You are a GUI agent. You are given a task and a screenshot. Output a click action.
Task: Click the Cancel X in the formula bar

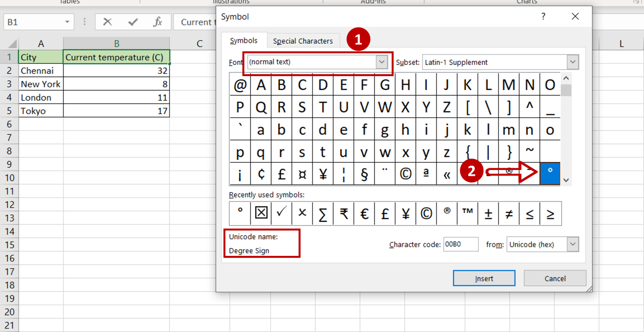(x=108, y=22)
